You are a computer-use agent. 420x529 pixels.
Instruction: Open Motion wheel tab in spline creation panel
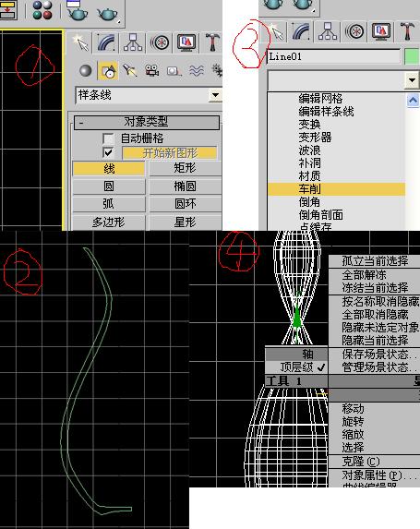159,42
